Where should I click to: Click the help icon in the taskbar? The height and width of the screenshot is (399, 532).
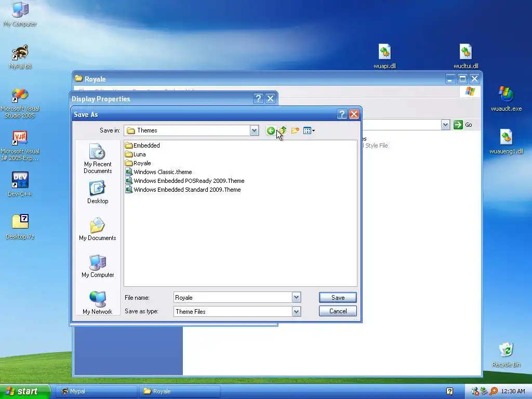[x=449, y=392]
